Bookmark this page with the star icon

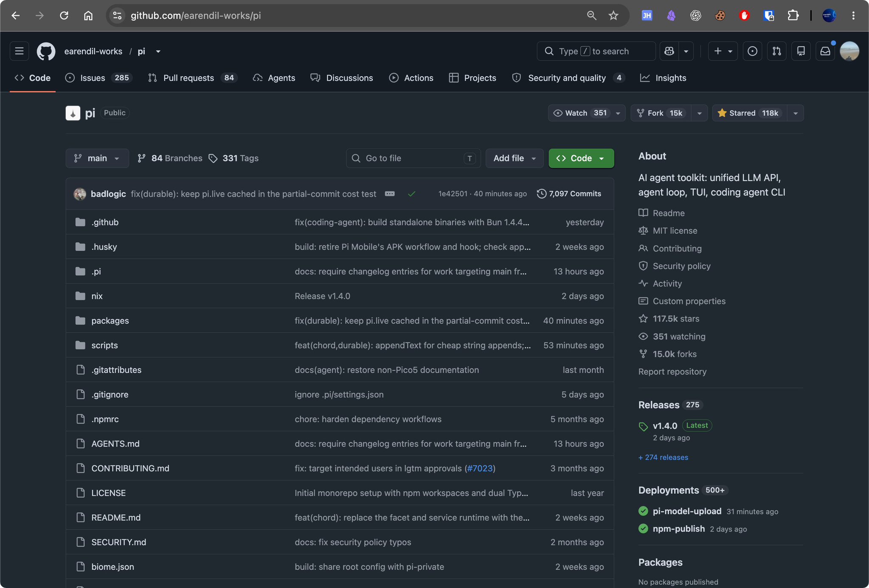point(613,16)
